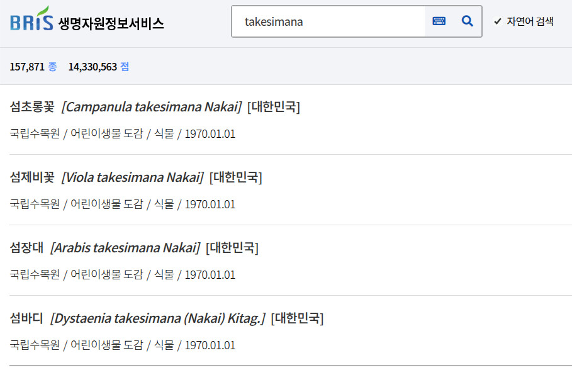Open the 섬장대 result title
The width and height of the screenshot is (572, 392).
(x=26, y=248)
